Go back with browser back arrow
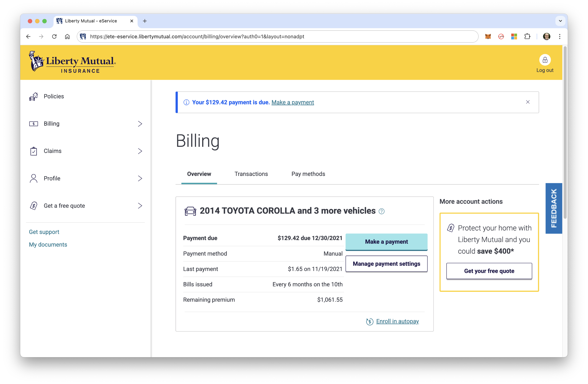The width and height of the screenshot is (588, 384). pyautogui.click(x=28, y=36)
